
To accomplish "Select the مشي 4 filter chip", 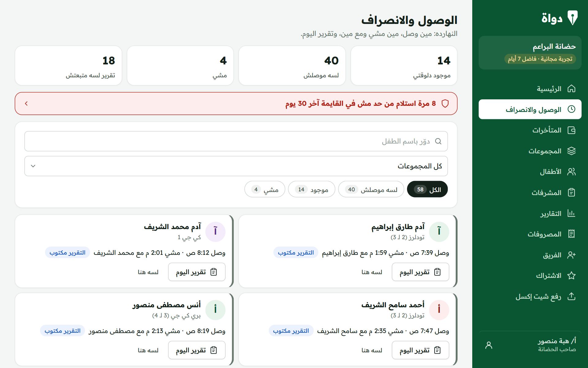I will coord(265,190).
